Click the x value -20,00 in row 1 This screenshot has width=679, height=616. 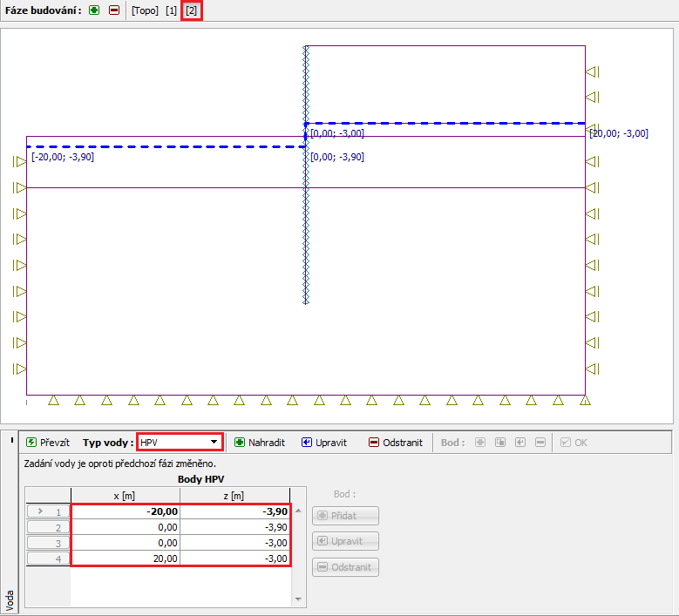[126, 511]
